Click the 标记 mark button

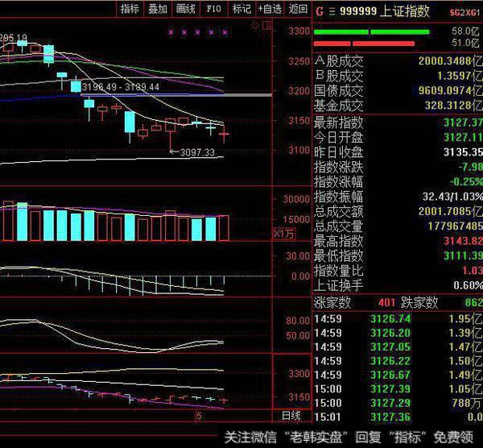(x=242, y=9)
